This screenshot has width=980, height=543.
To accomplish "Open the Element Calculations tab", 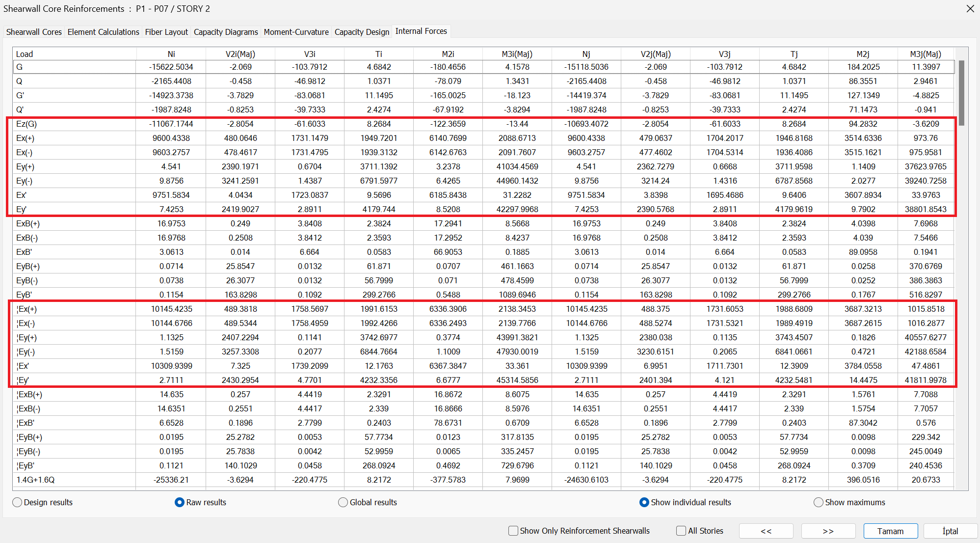I will (103, 32).
